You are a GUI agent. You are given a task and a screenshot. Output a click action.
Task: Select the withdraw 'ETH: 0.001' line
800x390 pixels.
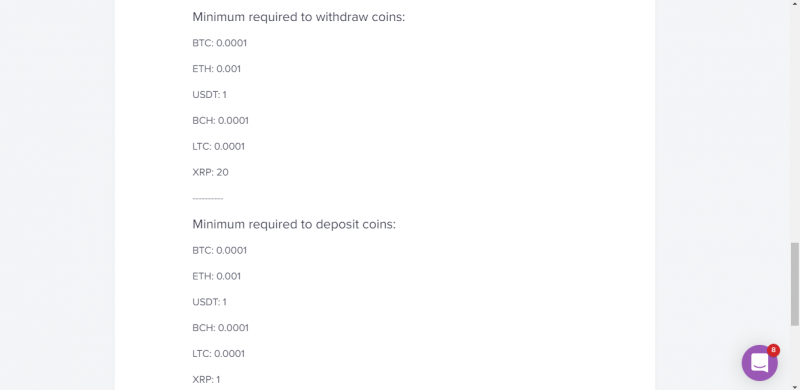tap(216, 69)
